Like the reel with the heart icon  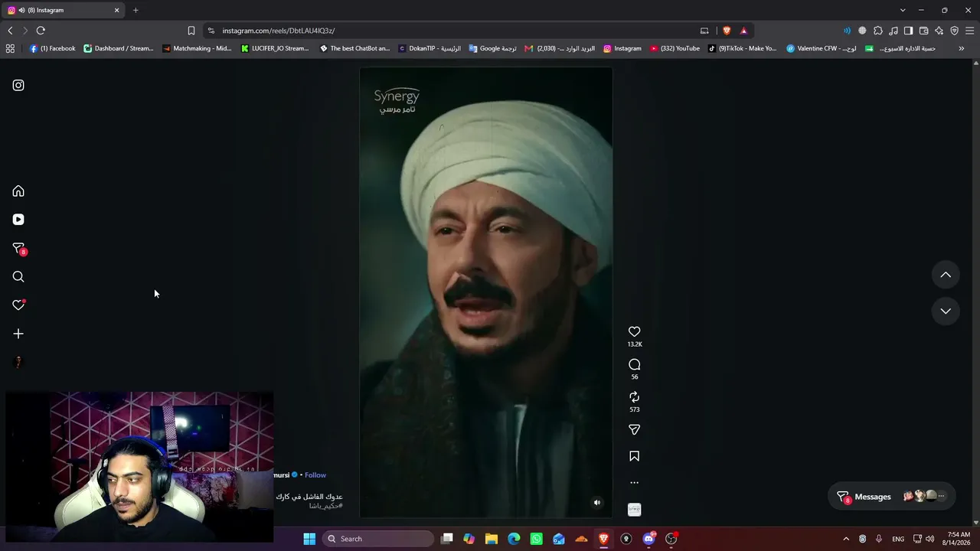[634, 331]
